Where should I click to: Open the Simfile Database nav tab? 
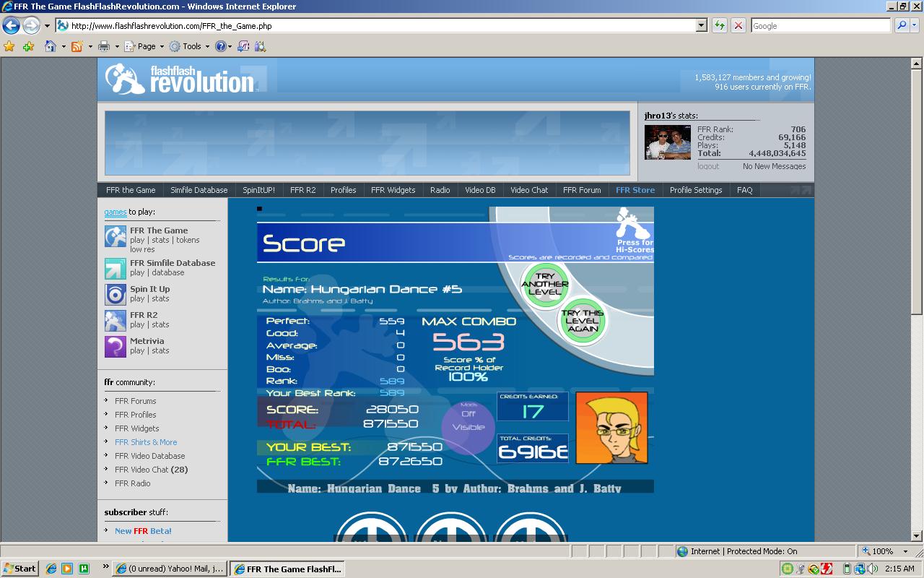click(199, 190)
